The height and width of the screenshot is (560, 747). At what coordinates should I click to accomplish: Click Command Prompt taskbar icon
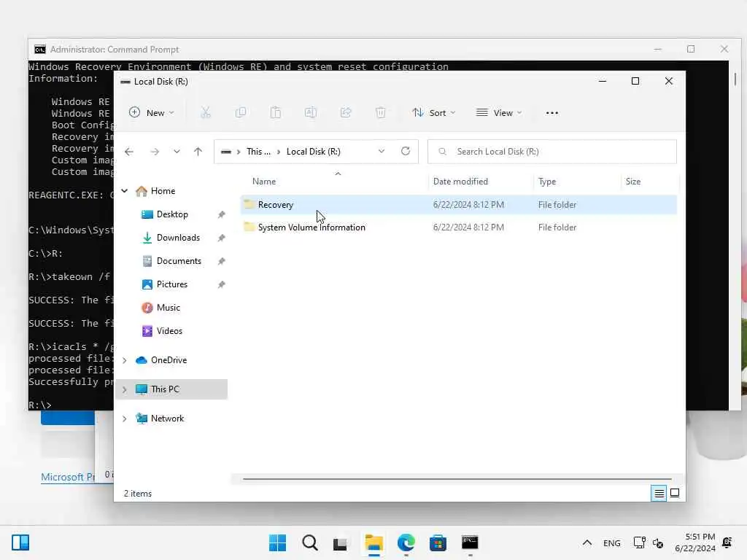pyautogui.click(x=470, y=542)
